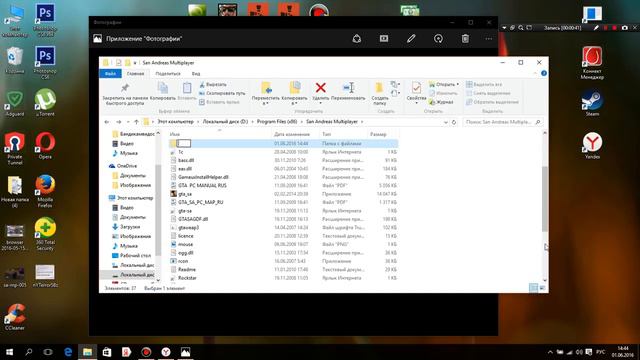This screenshot has height=360, width=640.
Task: Click Program Files (x86) in the address breadcrumb
Action: pyautogui.click(x=277, y=122)
